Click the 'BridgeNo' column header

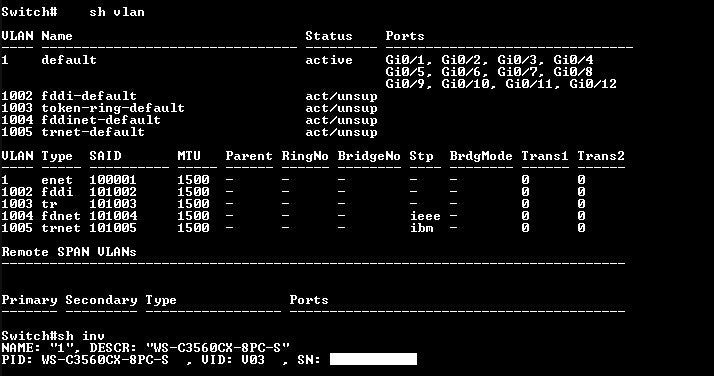[369, 156]
